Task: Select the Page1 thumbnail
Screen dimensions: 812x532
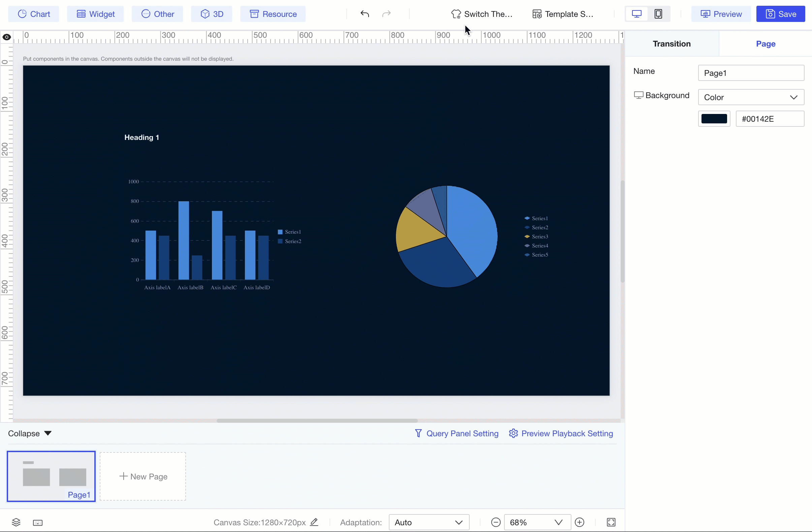Action: [x=51, y=476]
